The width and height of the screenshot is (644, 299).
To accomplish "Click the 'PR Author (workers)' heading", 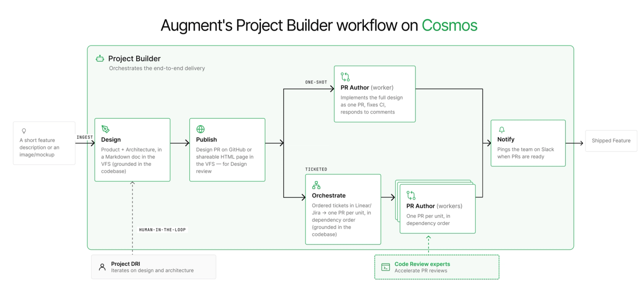I will tap(434, 206).
